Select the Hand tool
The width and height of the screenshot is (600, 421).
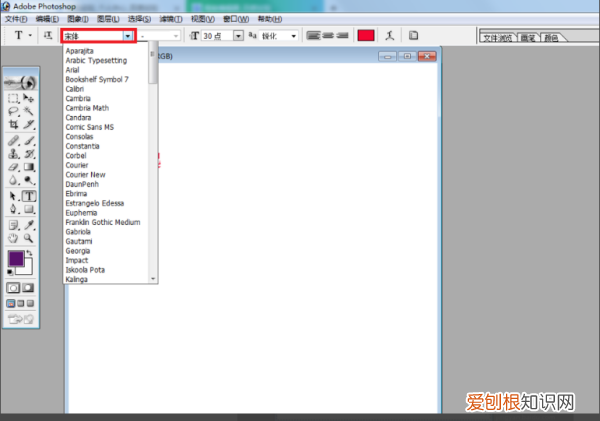[13, 238]
